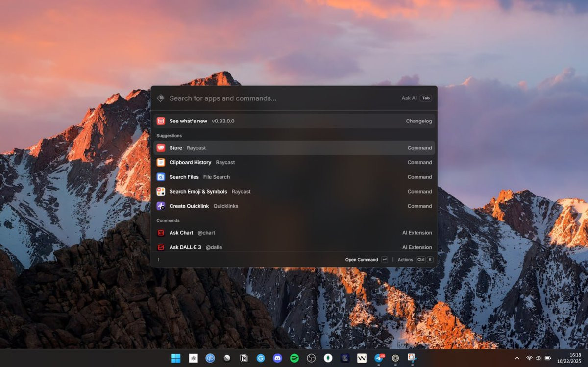588x367 pixels.
Task: Open the Actions menu in footer
Action: coord(416,260)
